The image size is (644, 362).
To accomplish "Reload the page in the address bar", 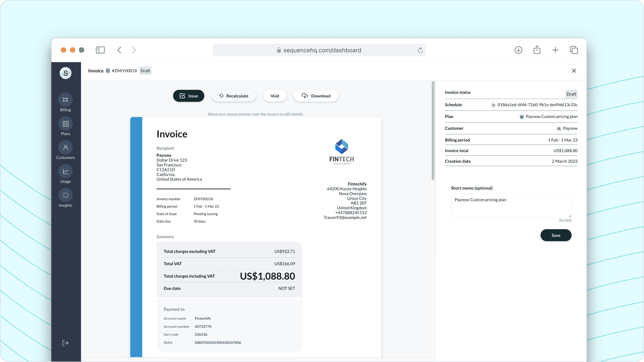I will (x=420, y=50).
